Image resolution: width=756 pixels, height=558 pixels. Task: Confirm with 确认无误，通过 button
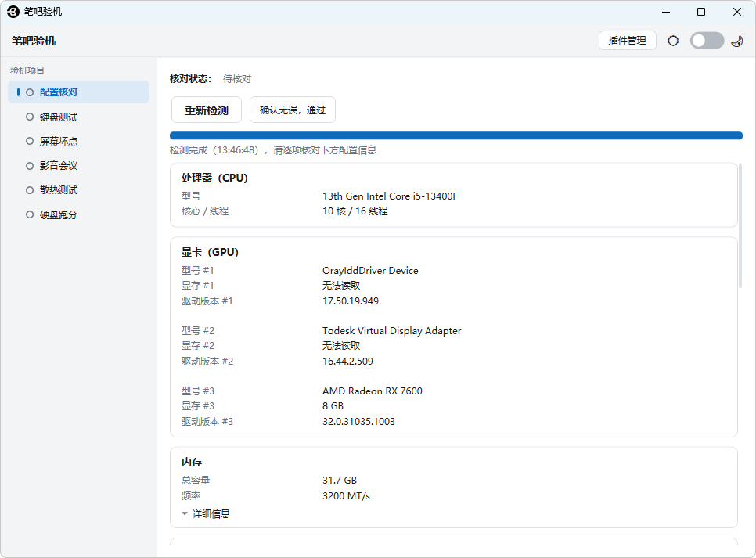coord(292,110)
